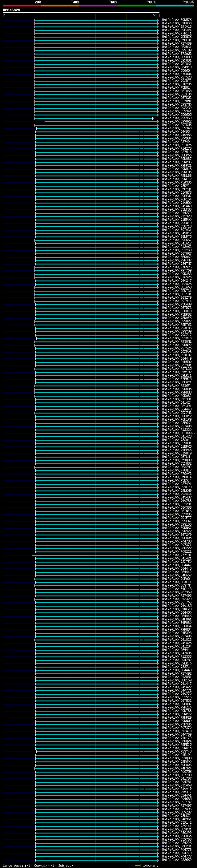The width and height of the screenshot is (197, 868).
Task: Click hit label UniRef100_P04783
Action: tap(177, 542)
